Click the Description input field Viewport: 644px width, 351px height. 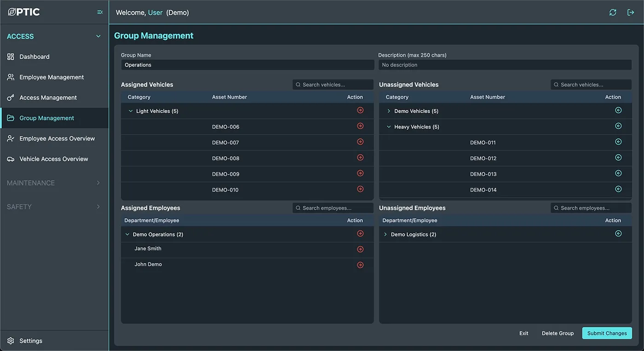[505, 65]
